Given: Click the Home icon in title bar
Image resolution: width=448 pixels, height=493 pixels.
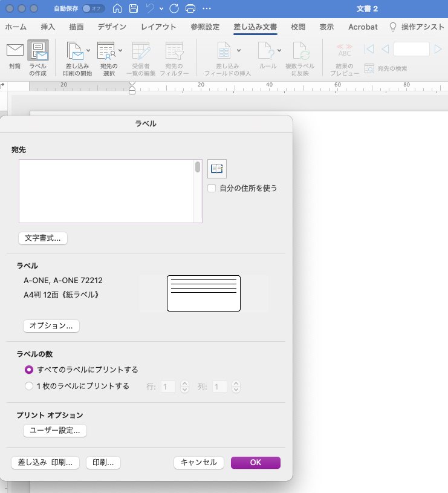Looking at the screenshot, I should tap(117, 8).
